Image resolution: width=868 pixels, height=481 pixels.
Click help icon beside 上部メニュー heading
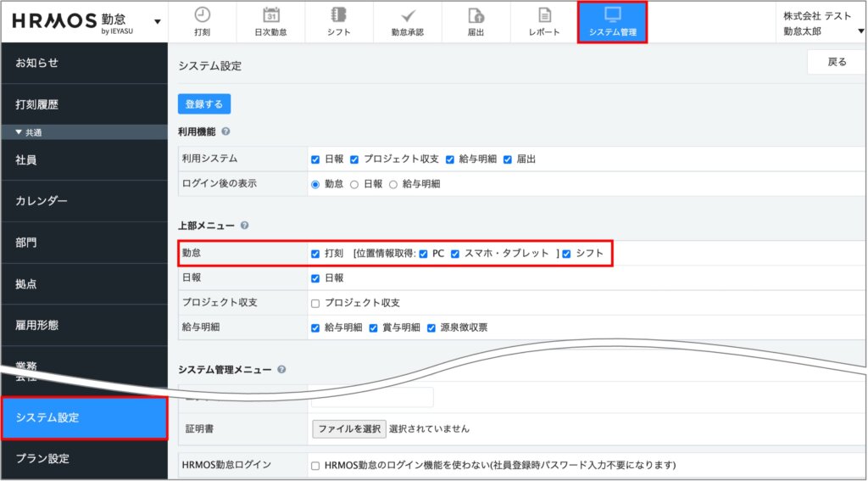[x=244, y=226]
